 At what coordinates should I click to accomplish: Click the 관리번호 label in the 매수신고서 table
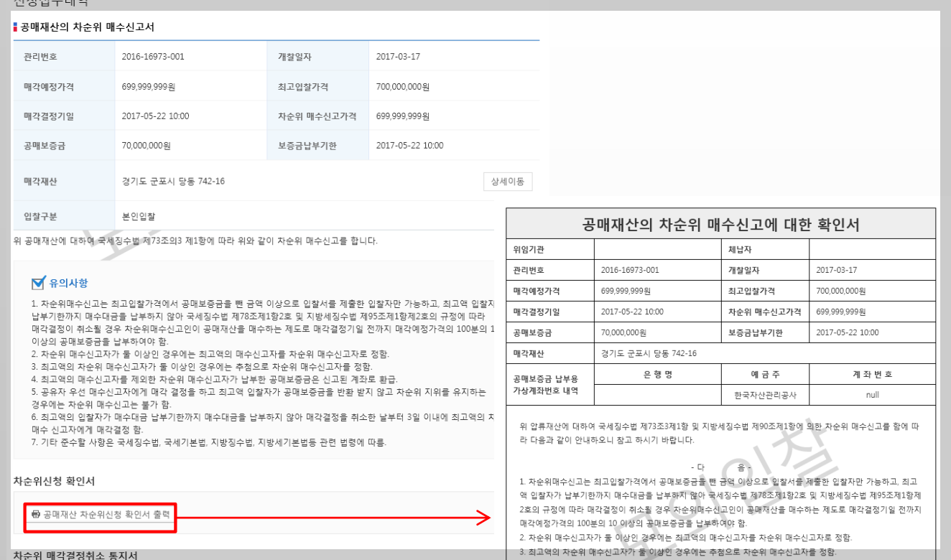coord(42,56)
